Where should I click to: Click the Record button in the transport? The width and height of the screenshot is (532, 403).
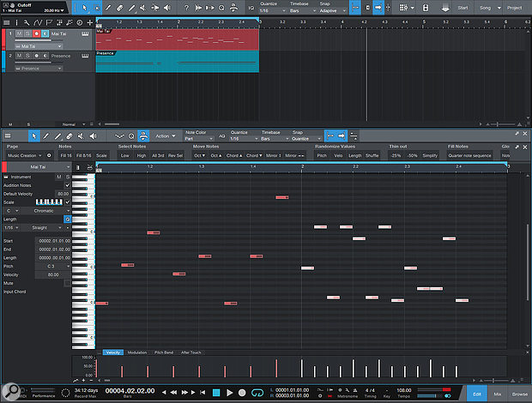click(x=242, y=393)
